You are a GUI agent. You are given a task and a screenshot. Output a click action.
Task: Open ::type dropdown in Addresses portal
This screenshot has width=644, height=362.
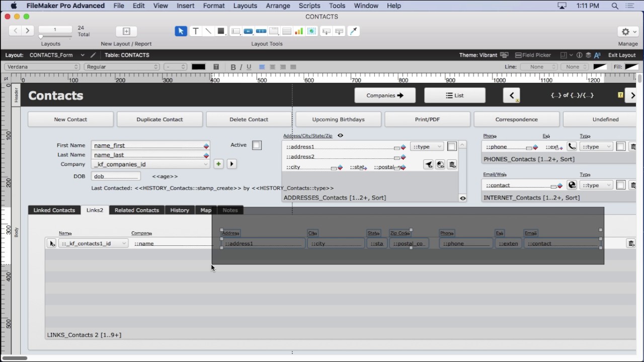pos(427,147)
